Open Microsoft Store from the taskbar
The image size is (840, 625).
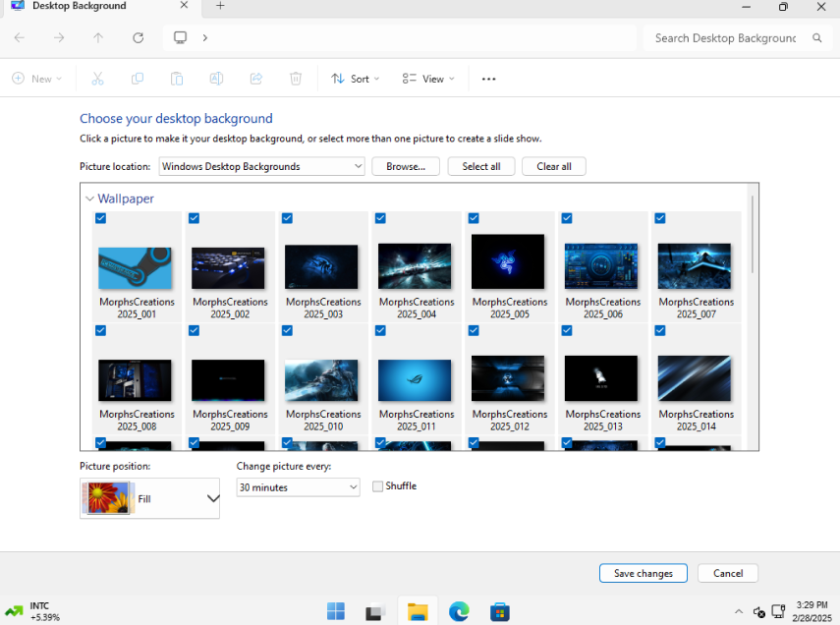click(499, 611)
